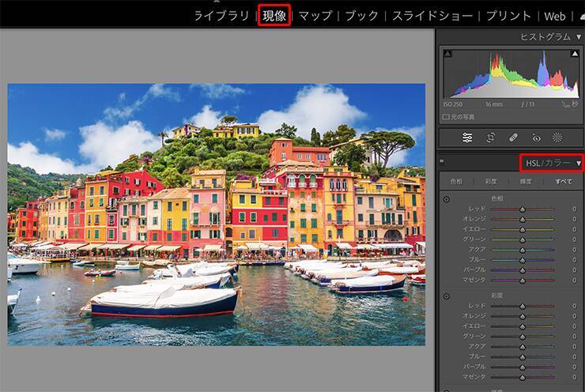Select the Crop overlay tool
The height and width of the screenshot is (392, 585).
[x=490, y=138]
